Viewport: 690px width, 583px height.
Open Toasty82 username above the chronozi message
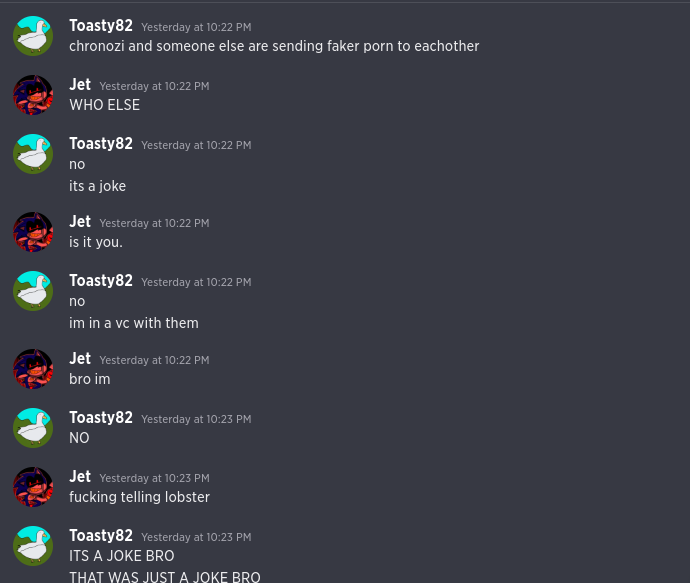pos(101,26)
